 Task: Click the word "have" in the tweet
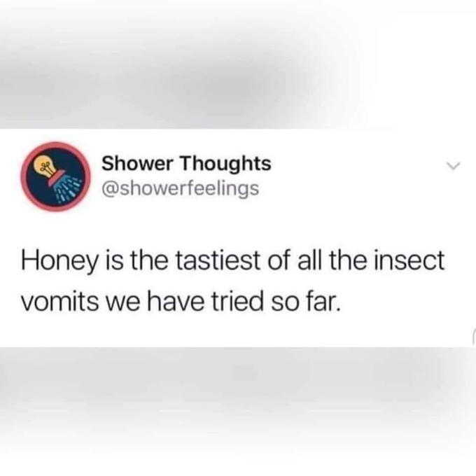(x=176, y=302)
